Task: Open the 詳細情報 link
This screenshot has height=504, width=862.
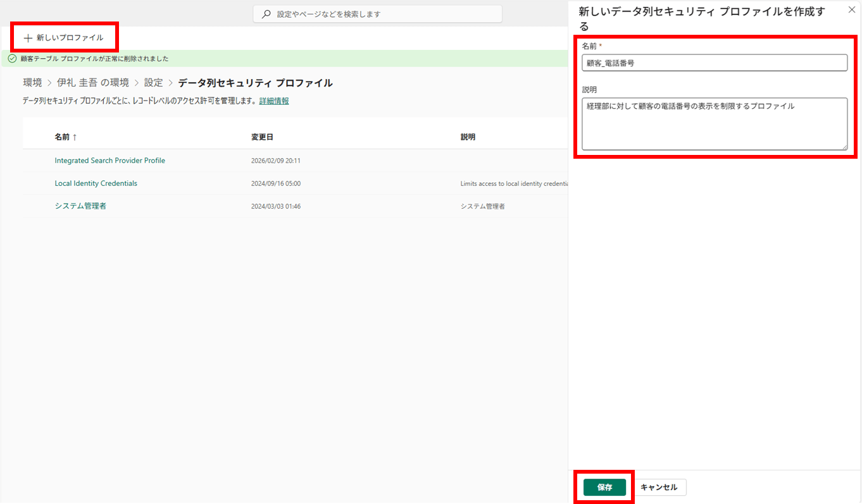Action: tap(274, 101)
